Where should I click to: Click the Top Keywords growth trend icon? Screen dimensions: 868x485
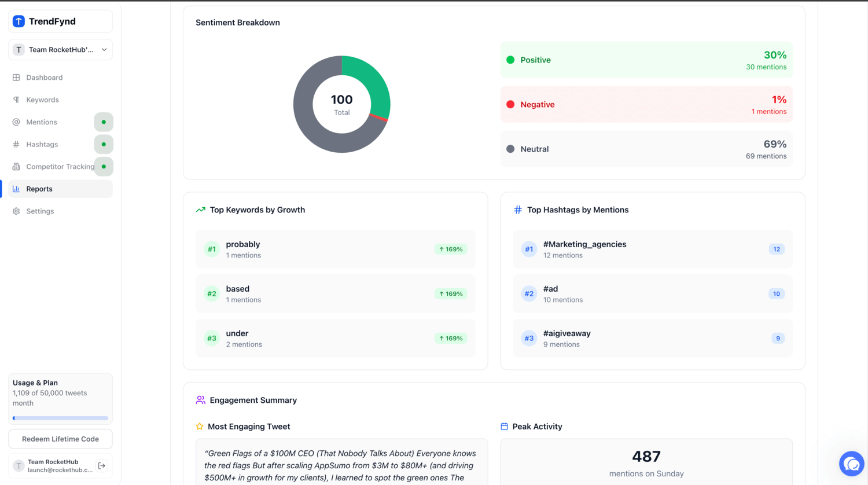tap(201, 210)
